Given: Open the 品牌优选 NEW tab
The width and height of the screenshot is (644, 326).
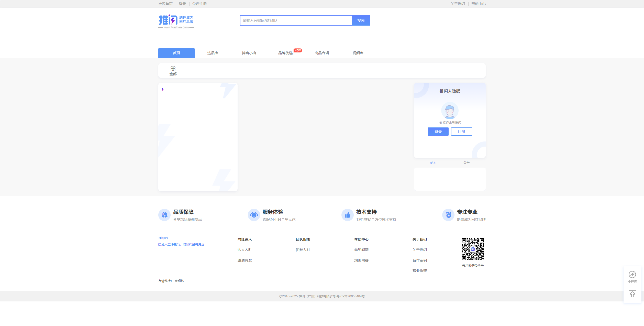Looking at the screenshot, I should click(x=285, y=53).
